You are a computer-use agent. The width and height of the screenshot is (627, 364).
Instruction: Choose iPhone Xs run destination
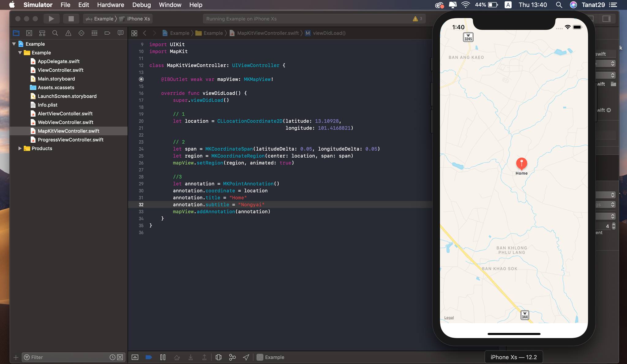point(135,19)
